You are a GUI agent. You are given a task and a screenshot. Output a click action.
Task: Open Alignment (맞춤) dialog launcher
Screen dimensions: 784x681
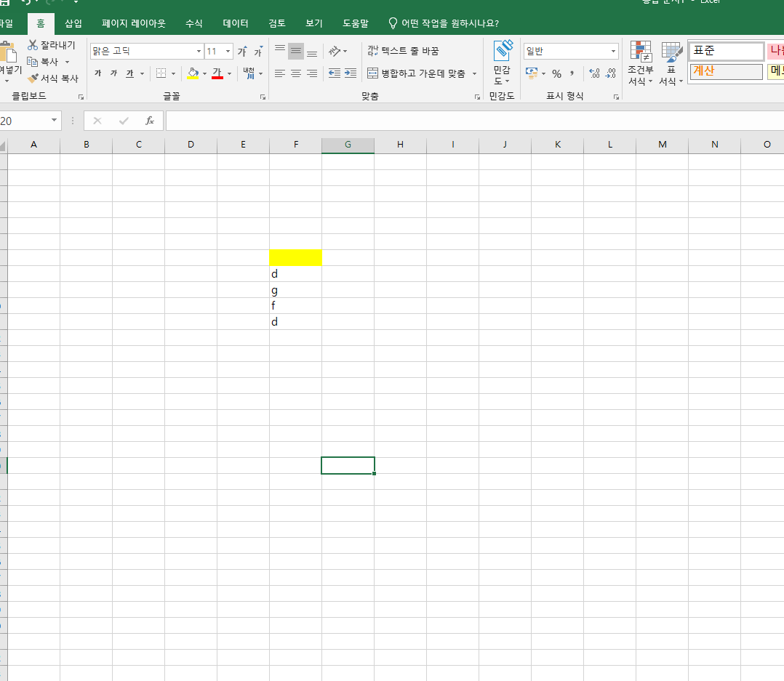coord(477,97)
